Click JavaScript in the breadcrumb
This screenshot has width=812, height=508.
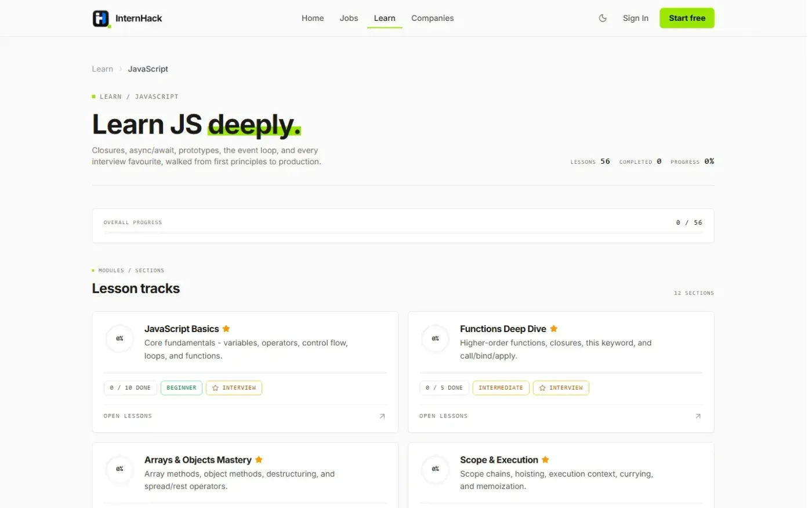coord(149,69)
